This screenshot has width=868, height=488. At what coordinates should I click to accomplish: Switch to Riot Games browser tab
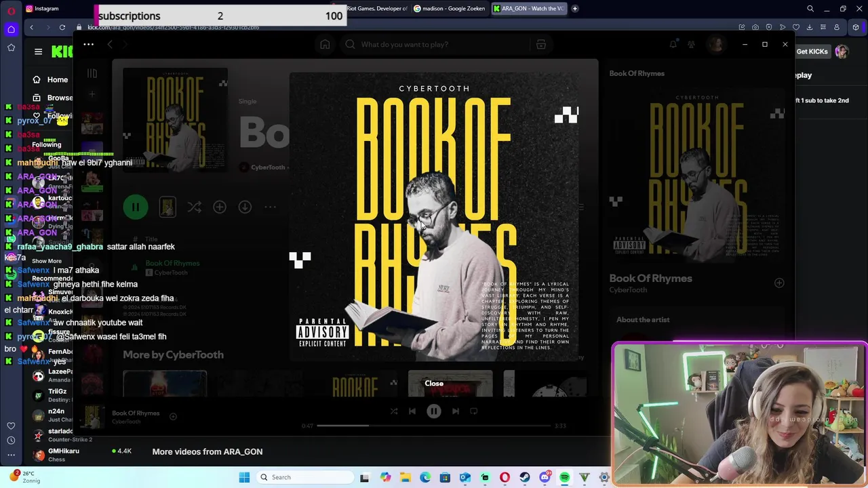click(377, 9)
